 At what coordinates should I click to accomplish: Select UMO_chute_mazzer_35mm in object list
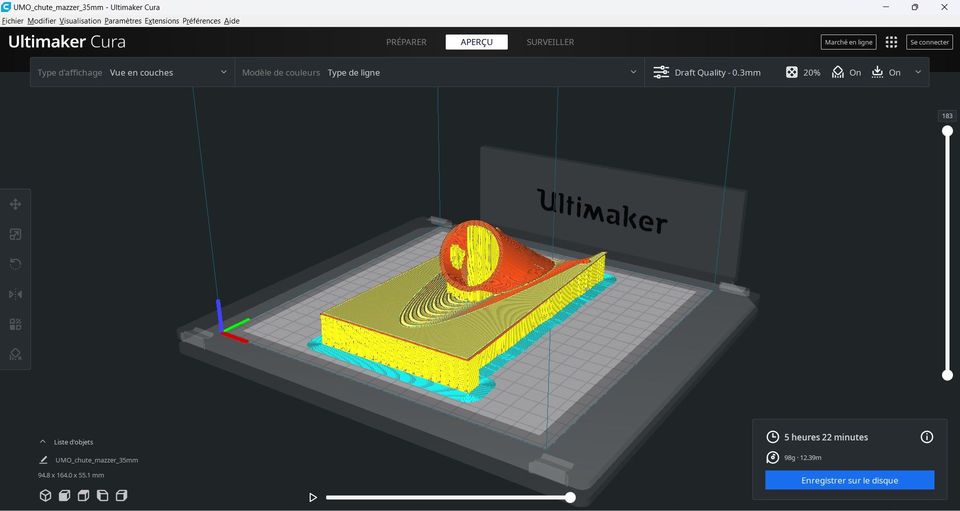(96, 460)
